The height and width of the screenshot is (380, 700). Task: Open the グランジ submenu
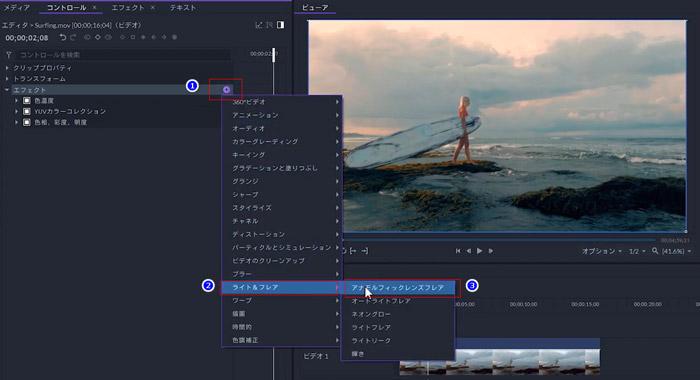(282, 181)
